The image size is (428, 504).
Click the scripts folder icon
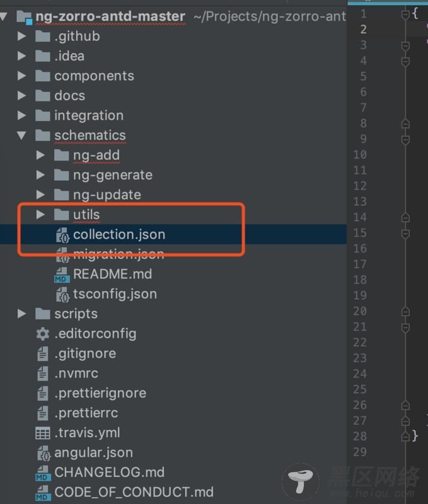[x=42, y=314]
